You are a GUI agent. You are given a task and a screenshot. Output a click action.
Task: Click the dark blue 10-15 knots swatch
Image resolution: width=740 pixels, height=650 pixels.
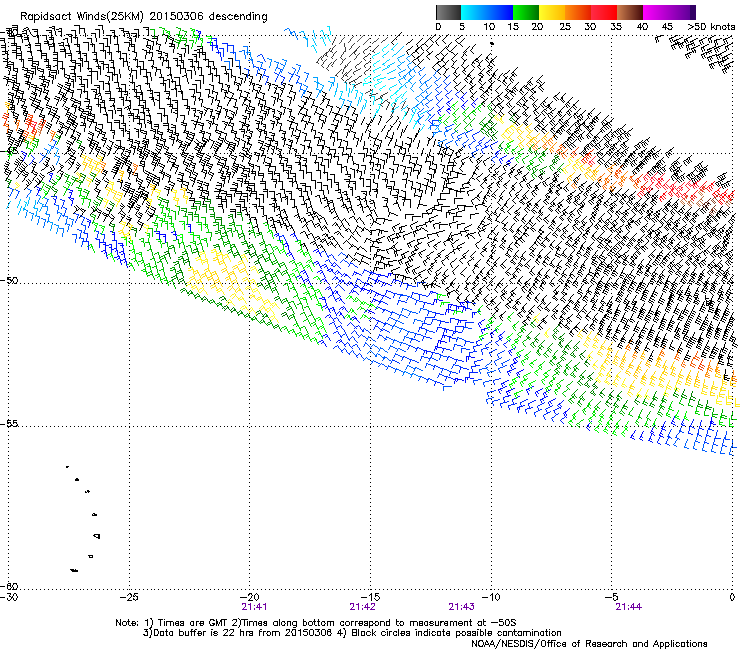pos(500,12)
